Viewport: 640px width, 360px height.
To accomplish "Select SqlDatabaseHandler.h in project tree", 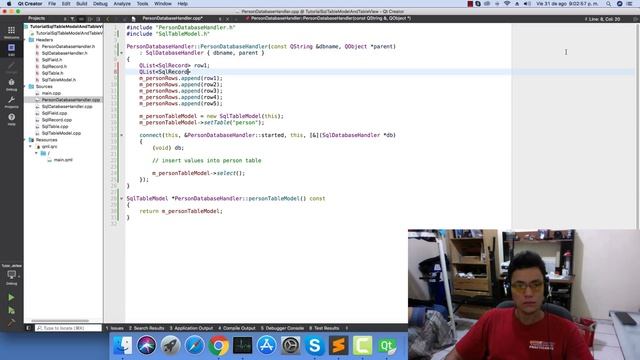I will (64, 53).
